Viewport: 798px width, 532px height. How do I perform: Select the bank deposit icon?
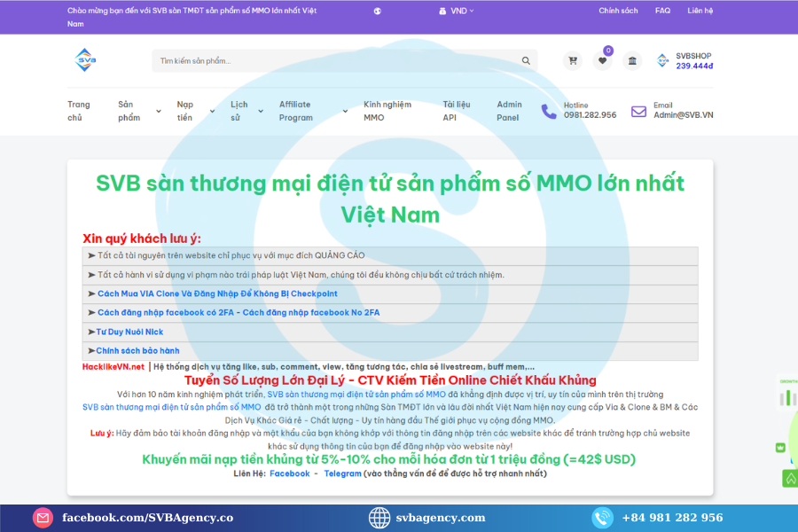click(x=632, y=60)
